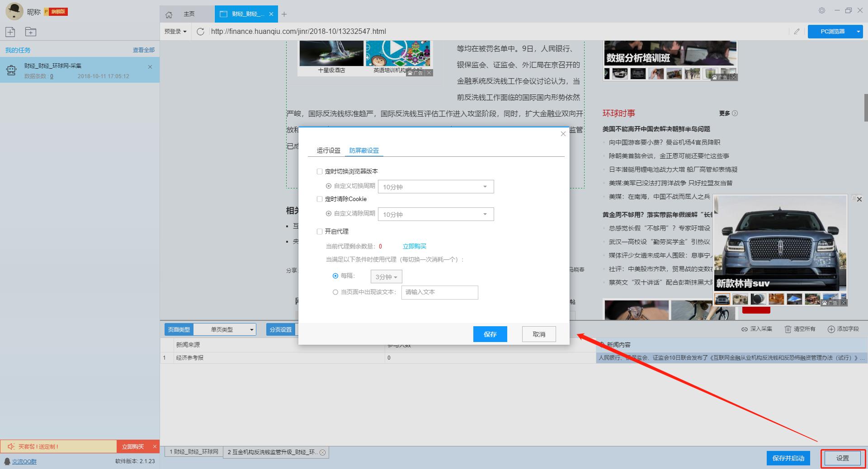Click the 分页设置 button
The height and width of the screenshot is (469, 868).
click(x=281, y=329)
